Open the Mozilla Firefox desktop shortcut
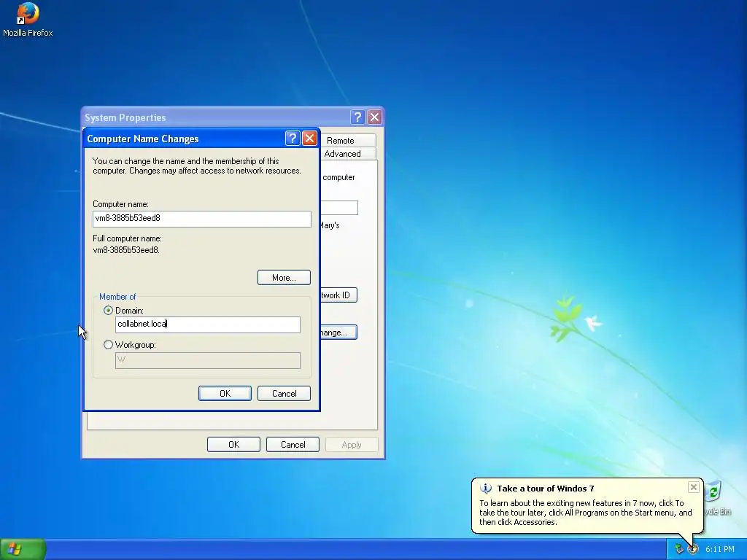747x560 pixels. (28, 20)
